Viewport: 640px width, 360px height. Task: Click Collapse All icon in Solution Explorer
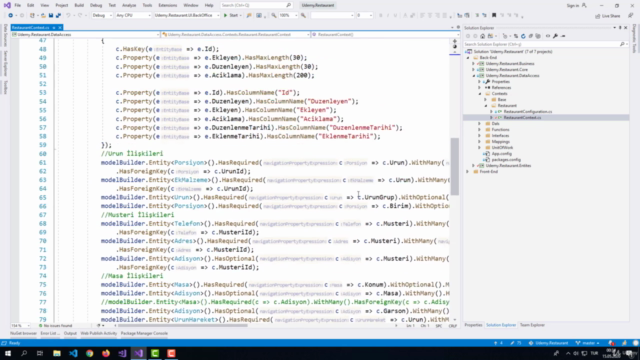[531, 36]
